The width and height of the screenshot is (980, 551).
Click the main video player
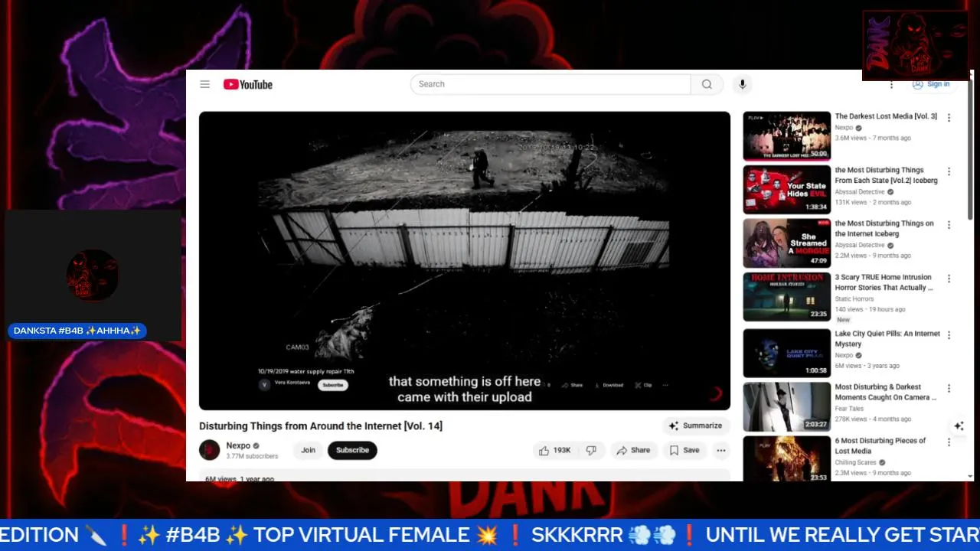coord(465,261)
